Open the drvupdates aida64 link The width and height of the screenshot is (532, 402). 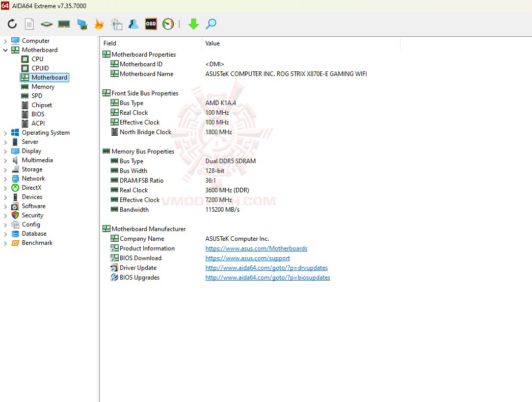[267, 268]
